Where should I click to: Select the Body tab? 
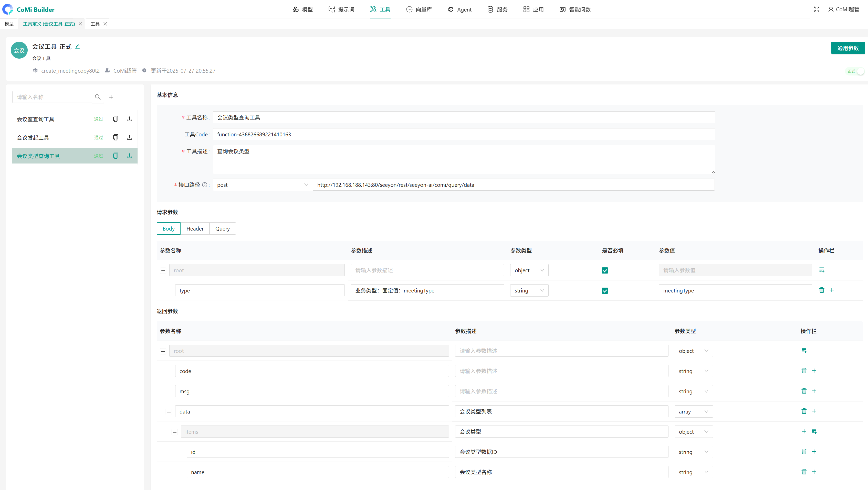pyautogui.click(x=169, y=228)
